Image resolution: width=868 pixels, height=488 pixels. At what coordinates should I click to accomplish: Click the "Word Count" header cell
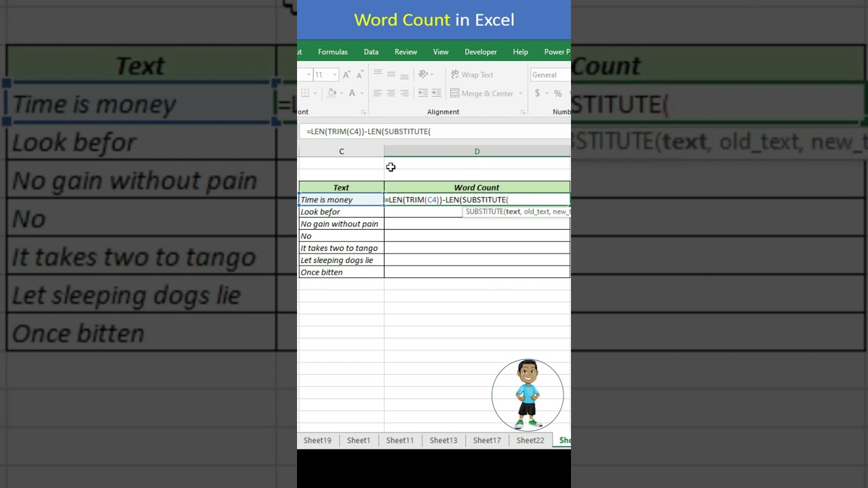click(477, 188)
